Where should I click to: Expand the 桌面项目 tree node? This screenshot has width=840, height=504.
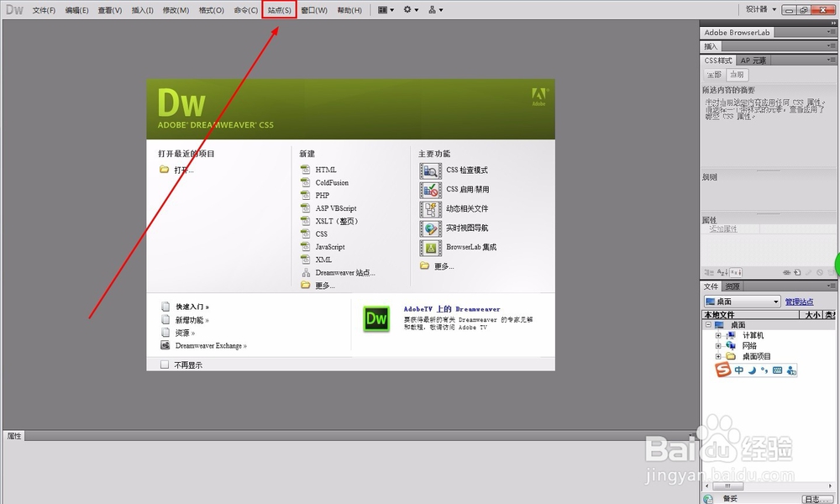[718, 356]
